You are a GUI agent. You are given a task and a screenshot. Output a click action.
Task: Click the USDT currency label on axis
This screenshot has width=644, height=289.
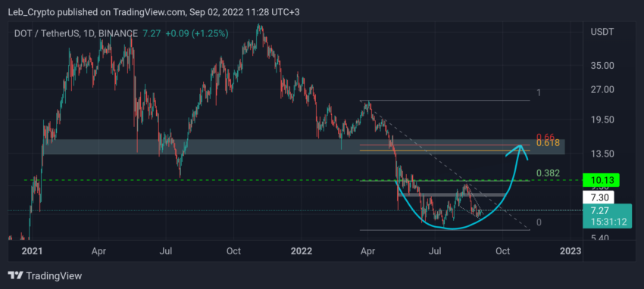(x=602, y=32)
